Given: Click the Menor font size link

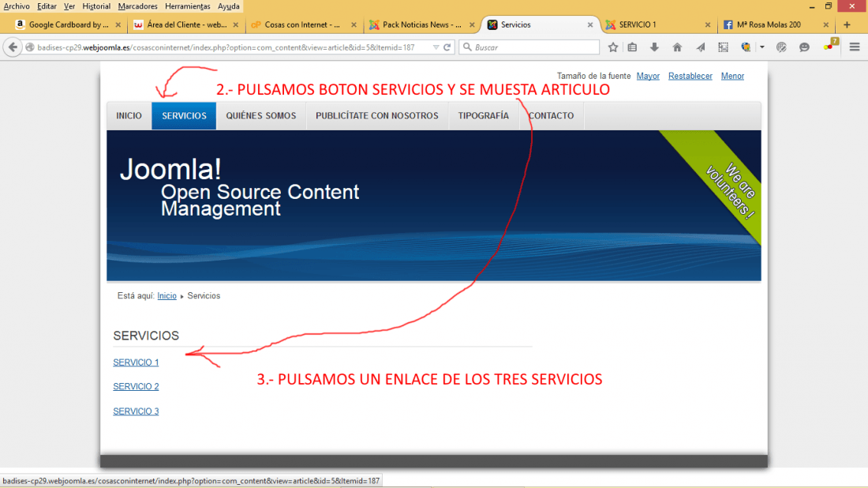Looking at the screenshot, I should 732,76.
